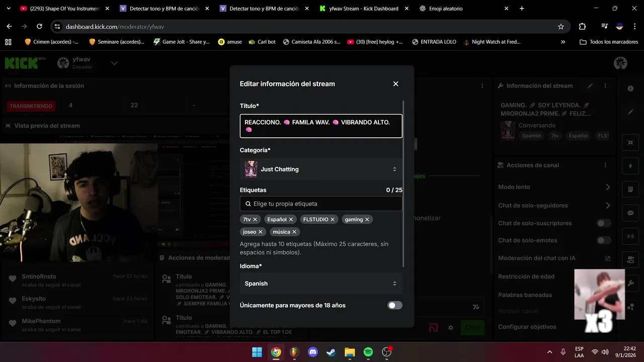Click the Spanish tag in stream info
The image size is (644, 362).
click(x=531, y=136)
